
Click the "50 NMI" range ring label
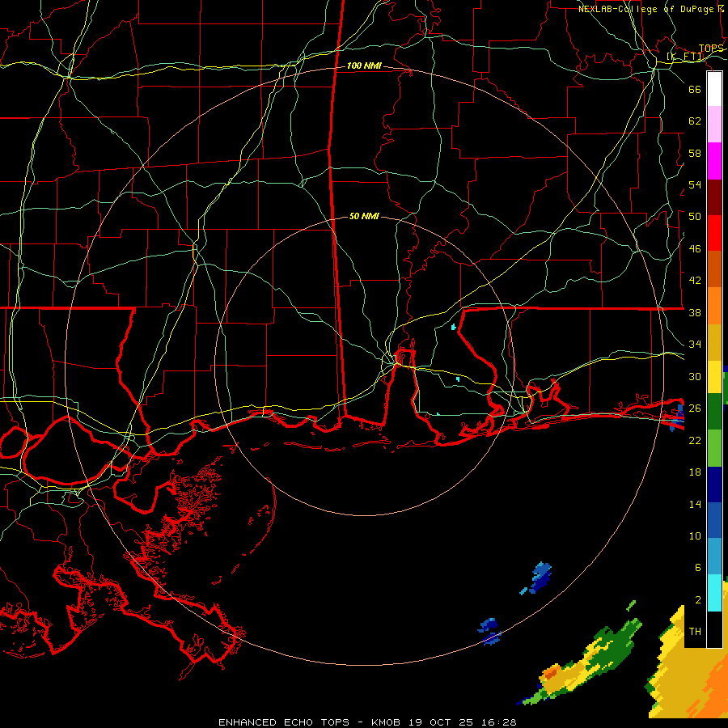[x=364, y=216]
